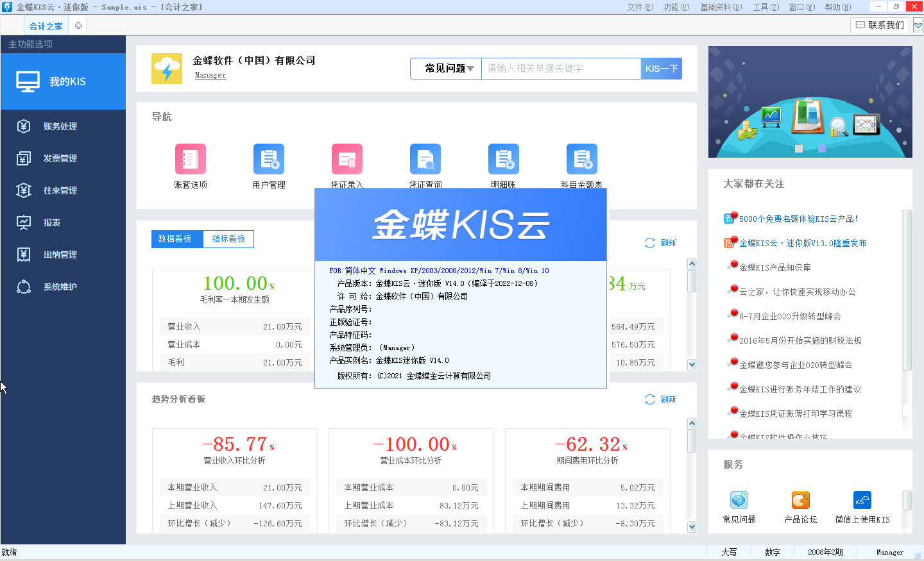924x561 pixels.
Task: Open the 文件 menu
Action: [640, 7]
